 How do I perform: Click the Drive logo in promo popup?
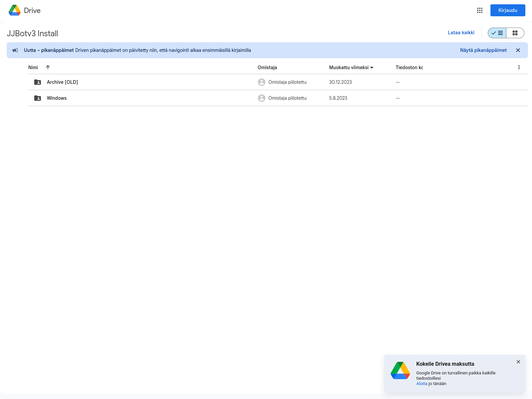tap(400, 370)
